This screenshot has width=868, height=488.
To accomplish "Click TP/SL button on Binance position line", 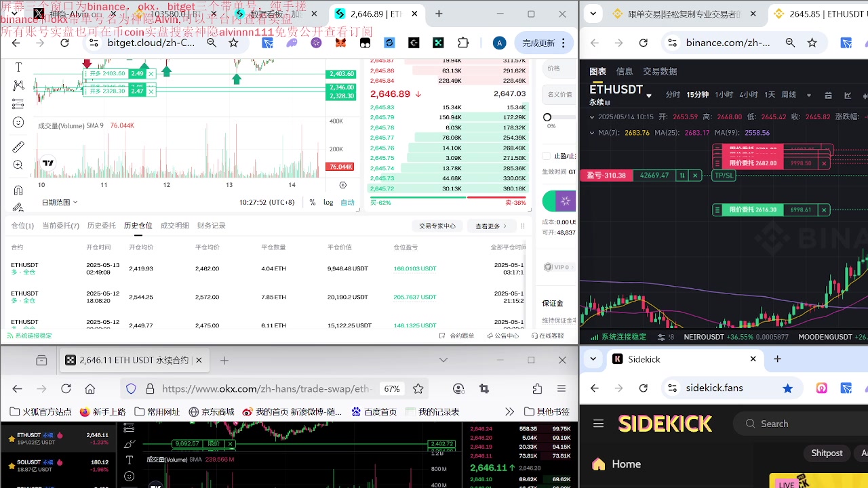I will (724, 176).
